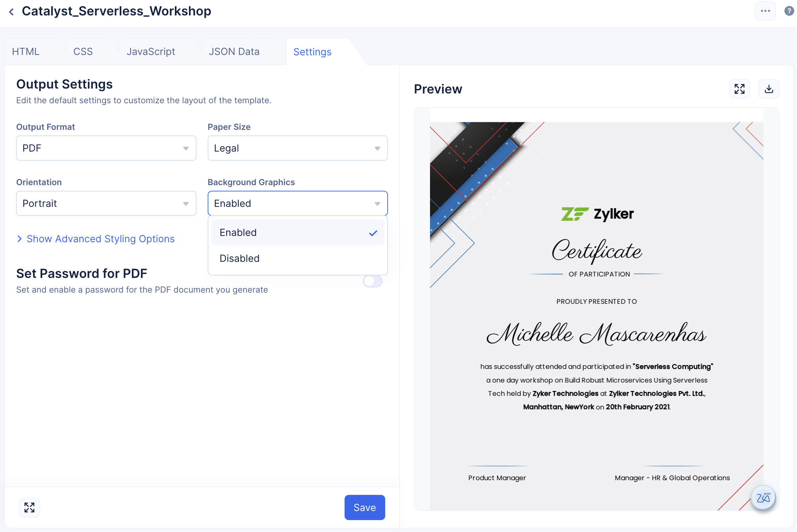Click the Background Graphics dropdown expander arrow
Image resolution: width=797 pixels, height=532 pixels.
pos(376,204)
